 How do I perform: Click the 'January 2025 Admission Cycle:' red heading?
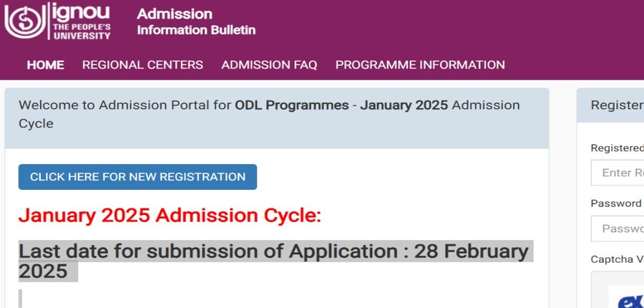170,215
